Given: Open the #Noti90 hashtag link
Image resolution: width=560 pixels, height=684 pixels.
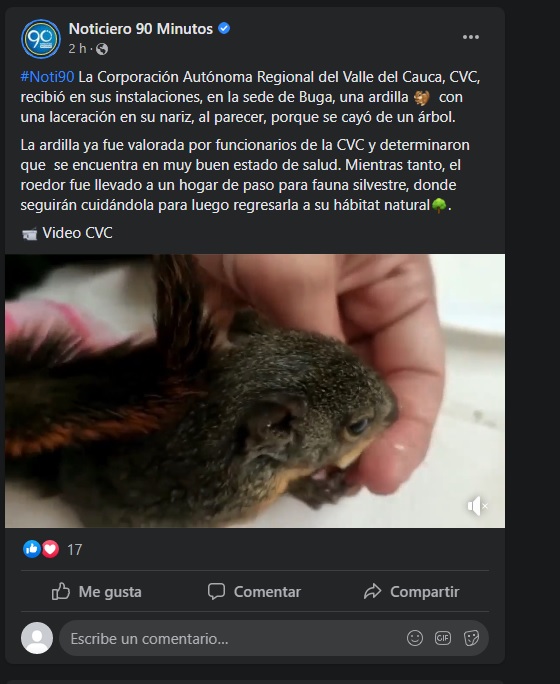Looking at the screenshot, I should pyautogui.click(x=47, y=77).
